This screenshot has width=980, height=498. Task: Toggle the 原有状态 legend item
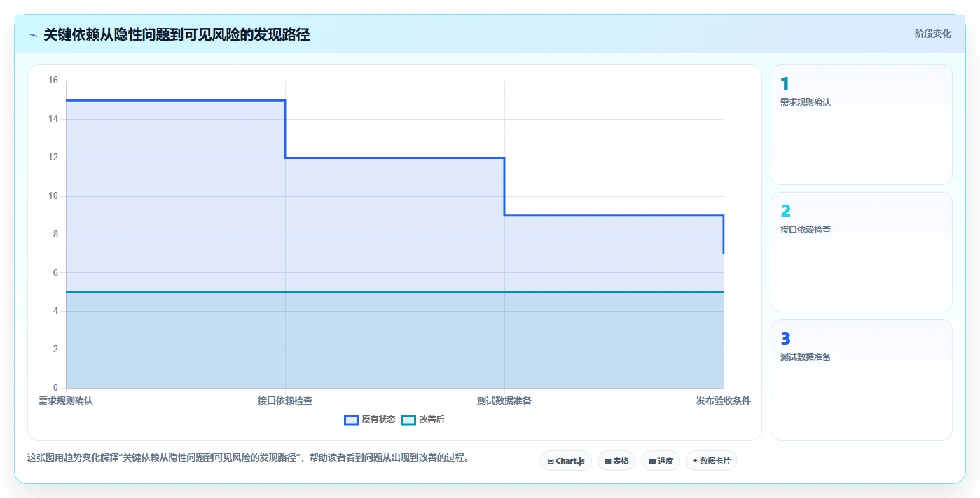370,420
